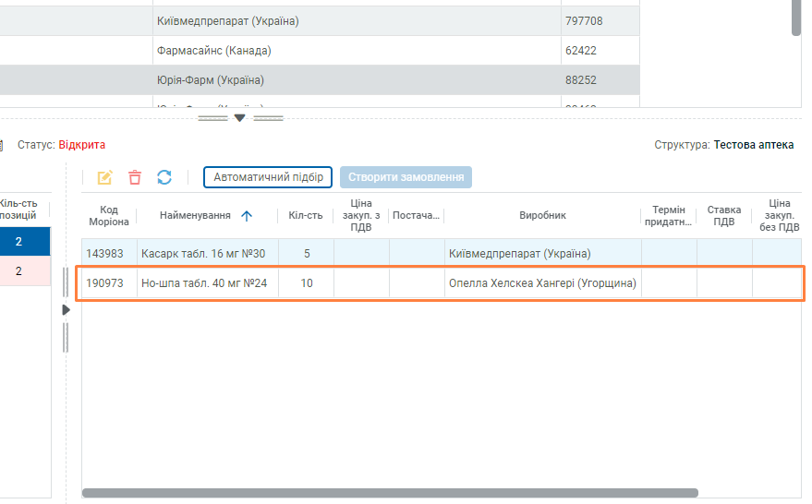
Task: Select the Юрія-Фарм (Україна) row
Action: [320, 79]
